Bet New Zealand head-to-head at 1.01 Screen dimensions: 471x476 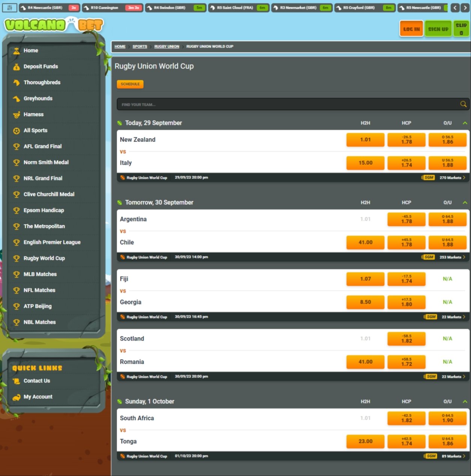366,140
